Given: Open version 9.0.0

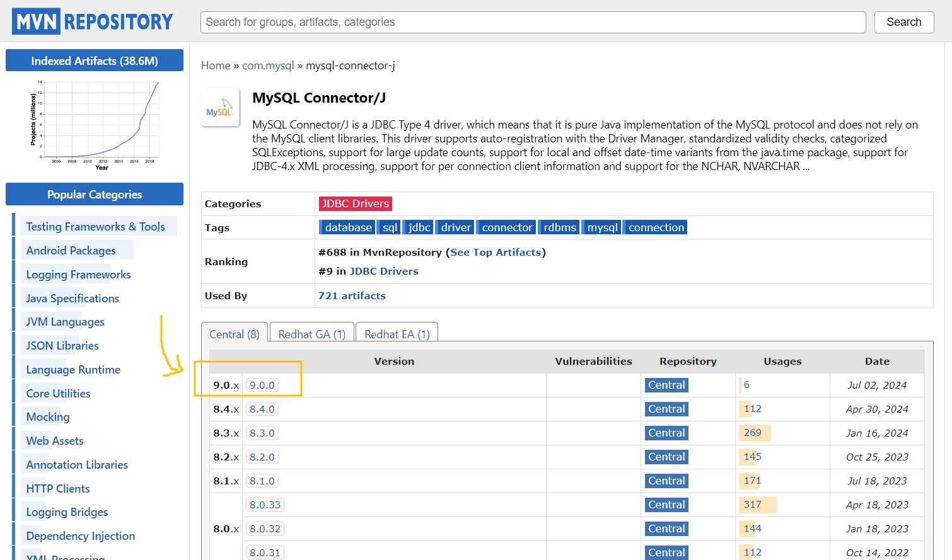Looking at the screenshot, I should click(x=262, y=385).
